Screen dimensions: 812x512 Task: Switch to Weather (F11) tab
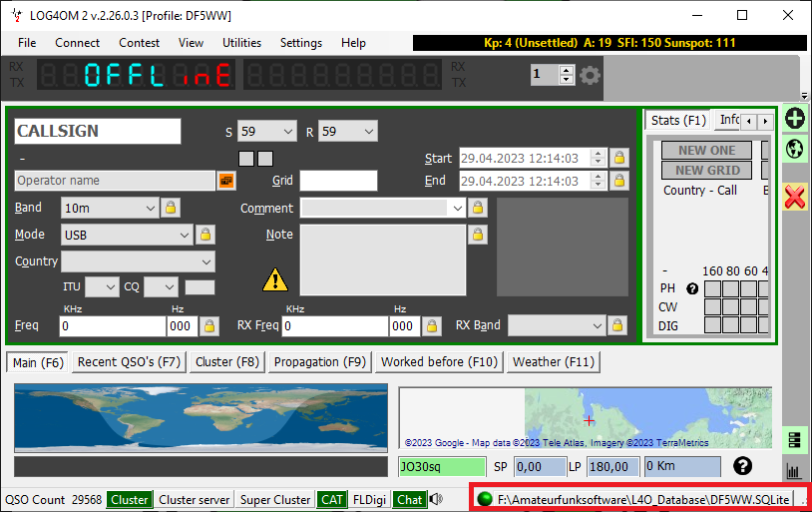tap(554, 361)
